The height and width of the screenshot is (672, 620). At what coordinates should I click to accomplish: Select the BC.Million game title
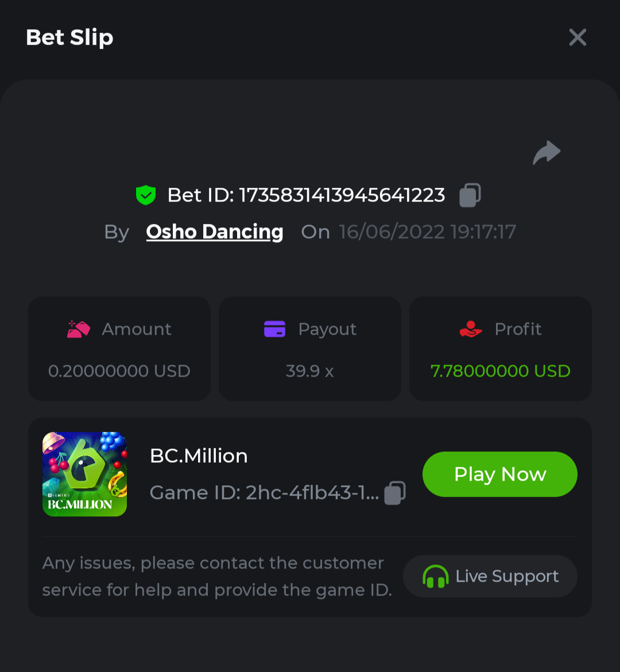199,456
